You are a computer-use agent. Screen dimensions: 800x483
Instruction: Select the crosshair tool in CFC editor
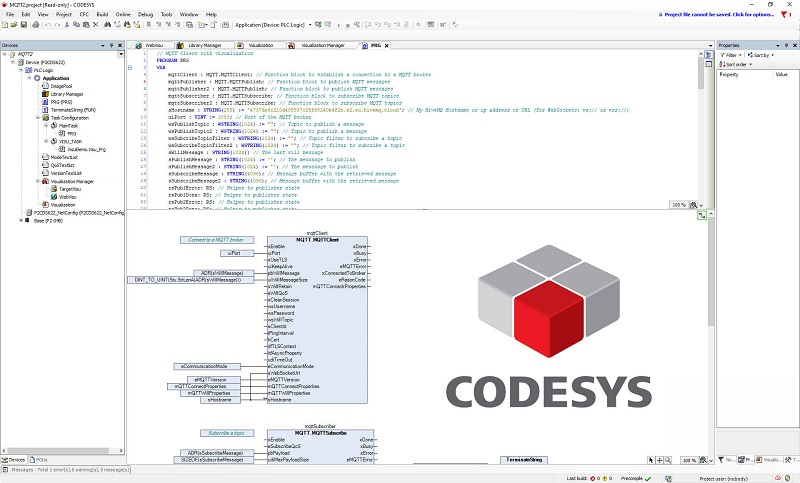[x=659, y=460]
